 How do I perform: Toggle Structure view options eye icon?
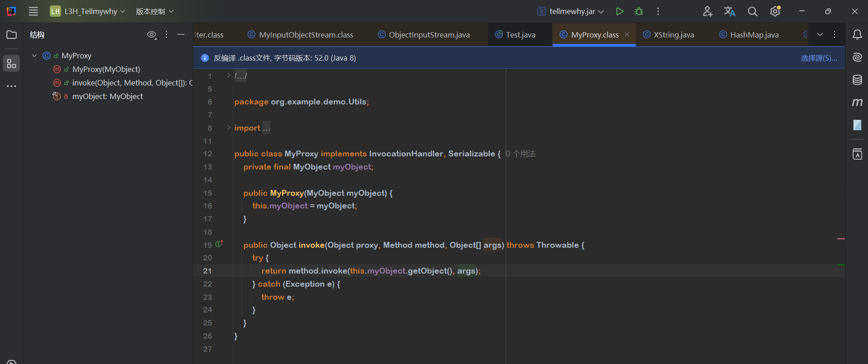(x=152, y=35)
